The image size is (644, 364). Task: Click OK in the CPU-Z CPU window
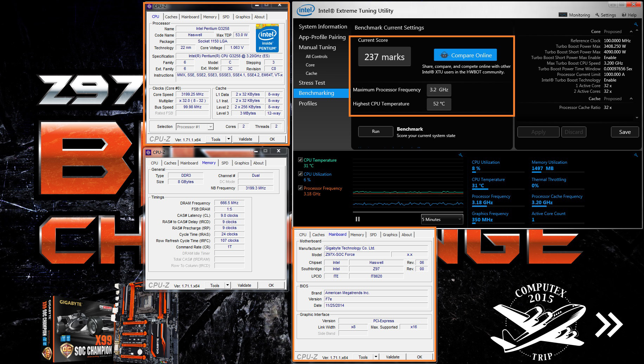[272, 139]
